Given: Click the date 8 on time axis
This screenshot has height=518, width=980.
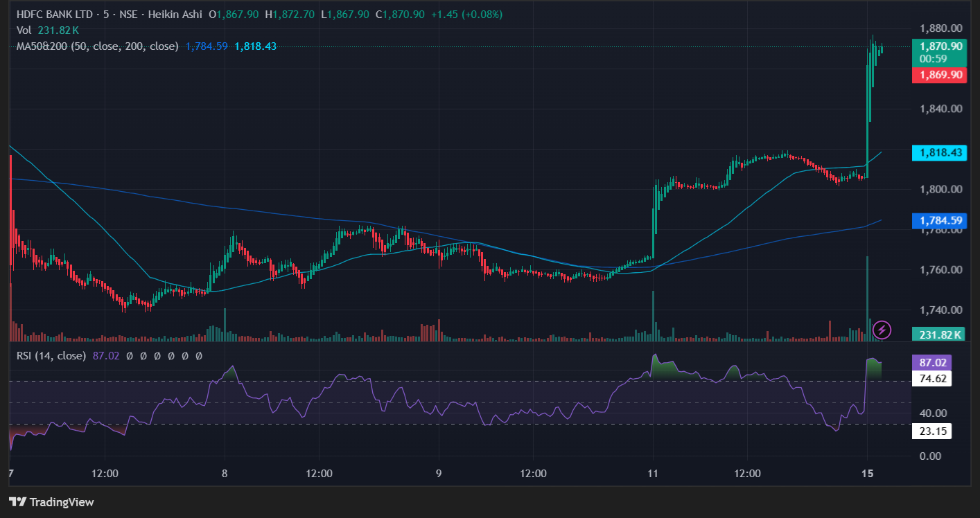Looking at the screenshot, I should pos(225,474).
